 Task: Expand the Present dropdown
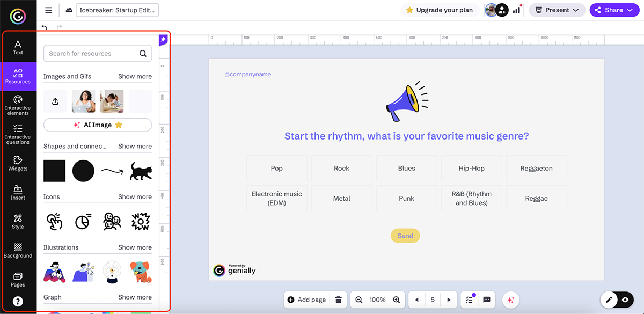(x=557, y=10)
